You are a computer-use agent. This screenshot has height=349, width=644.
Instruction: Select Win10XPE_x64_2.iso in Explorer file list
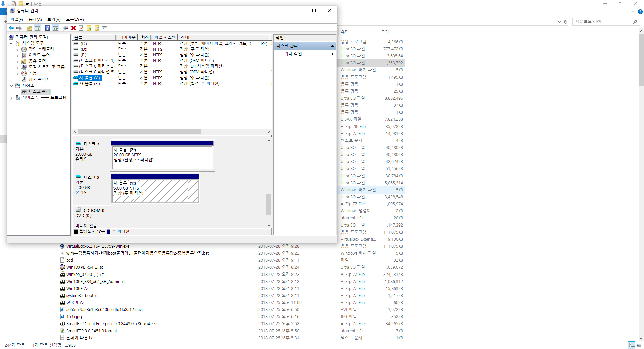85,267
